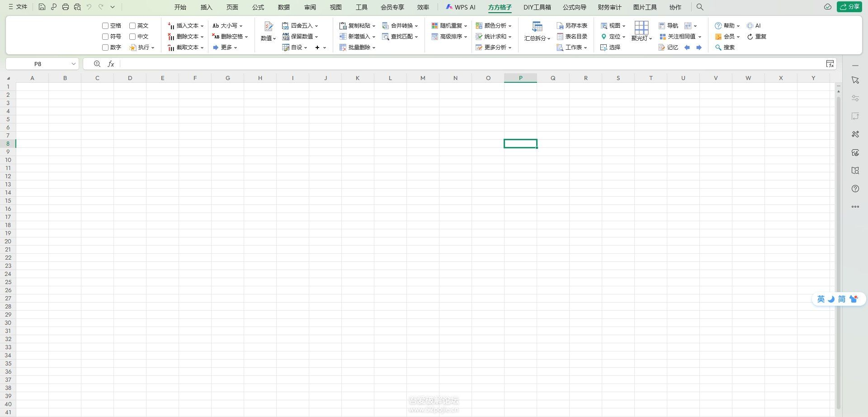Image resolution: width=868 pixels, height=417 pixels.
Task: Open the search magnifier in the tab bar
Action: pyautogui.click(x=700, y=7)
